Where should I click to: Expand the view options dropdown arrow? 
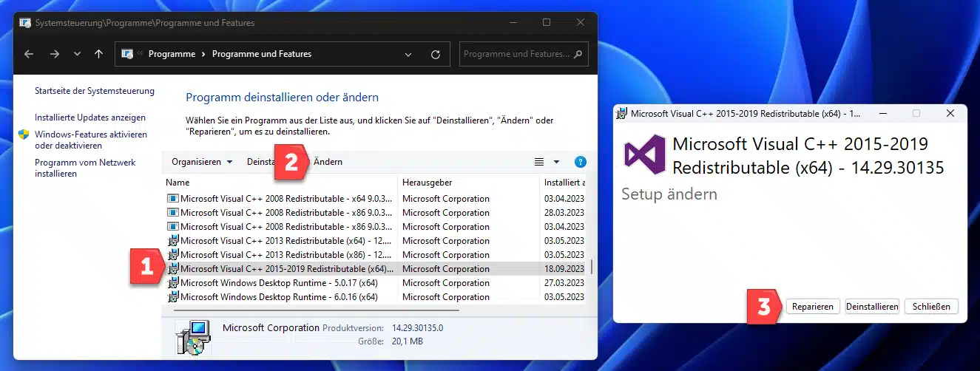(556, 162)
